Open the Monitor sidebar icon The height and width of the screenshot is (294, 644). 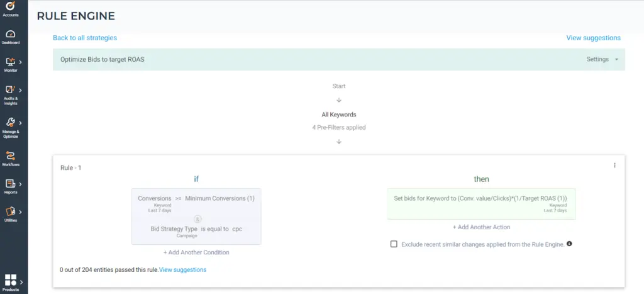pos(10,62)
